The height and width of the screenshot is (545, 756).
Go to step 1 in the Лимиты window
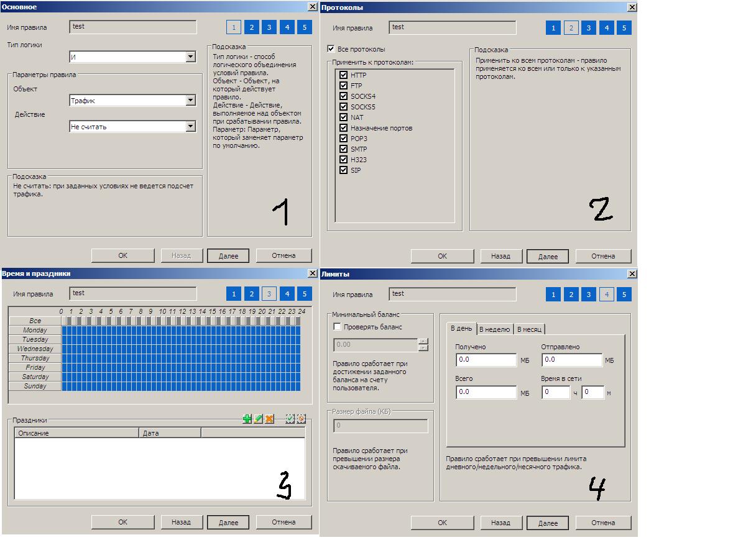point(553,295)
